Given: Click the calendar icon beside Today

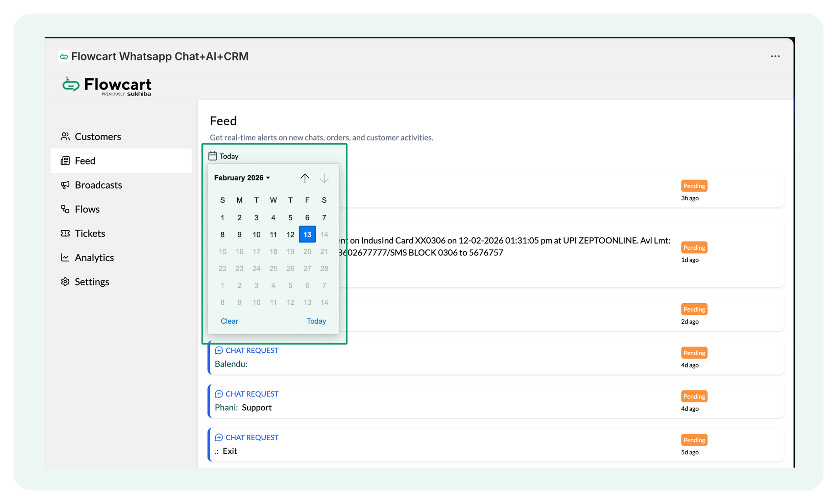Looking at the screenshot, I should coord(213,156).
